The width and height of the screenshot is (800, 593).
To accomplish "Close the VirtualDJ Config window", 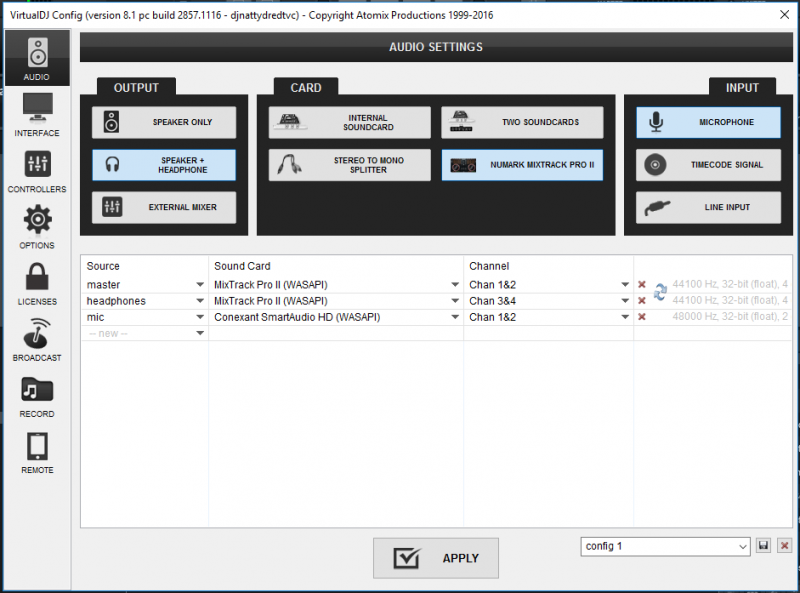I will click(x=785, y=15).
